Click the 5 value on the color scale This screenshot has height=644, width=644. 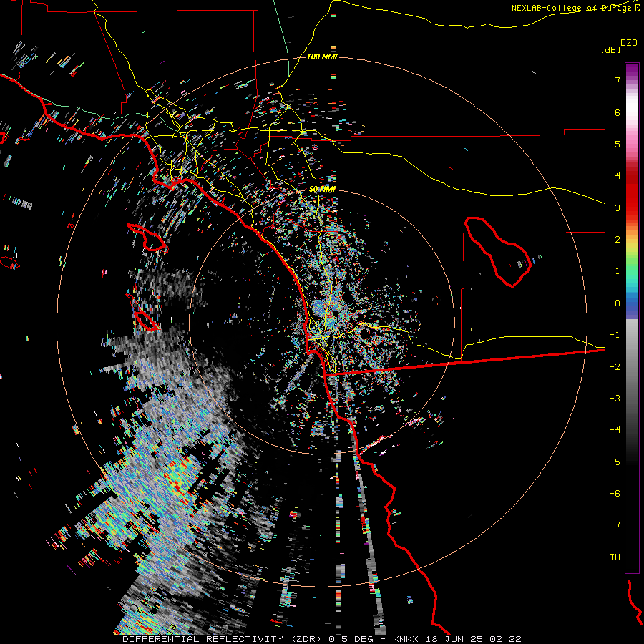618,144
